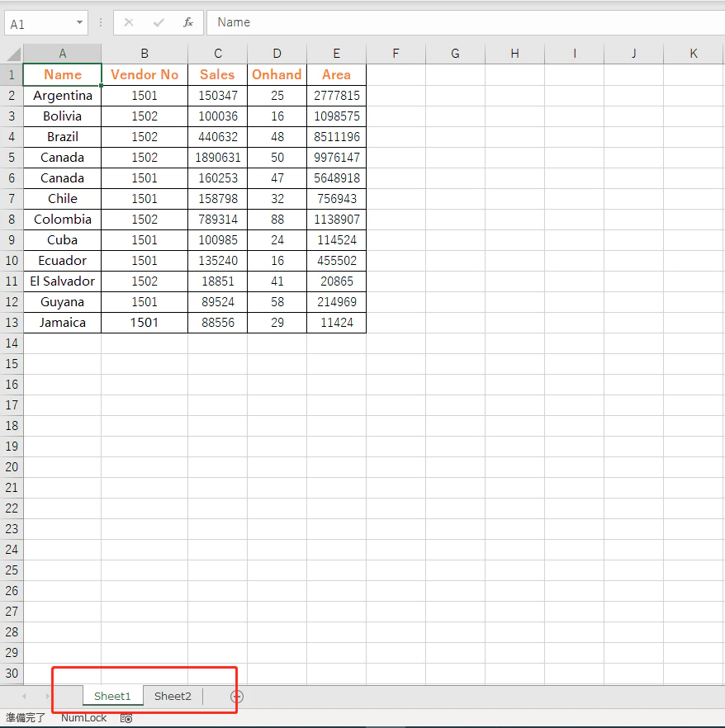
Task: Select the 'Ecuador' cell
Action: pos(62,261)
